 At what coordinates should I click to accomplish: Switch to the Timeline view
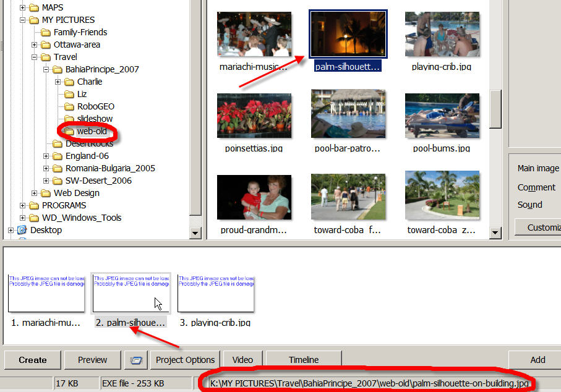[x=304, y=360]
